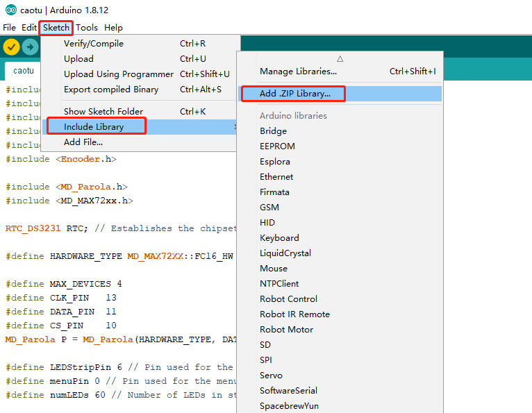The image size is (532, 413).
Task: Click the RTC_DS3231 RTC declaration line
Action: tap(121, 228)
